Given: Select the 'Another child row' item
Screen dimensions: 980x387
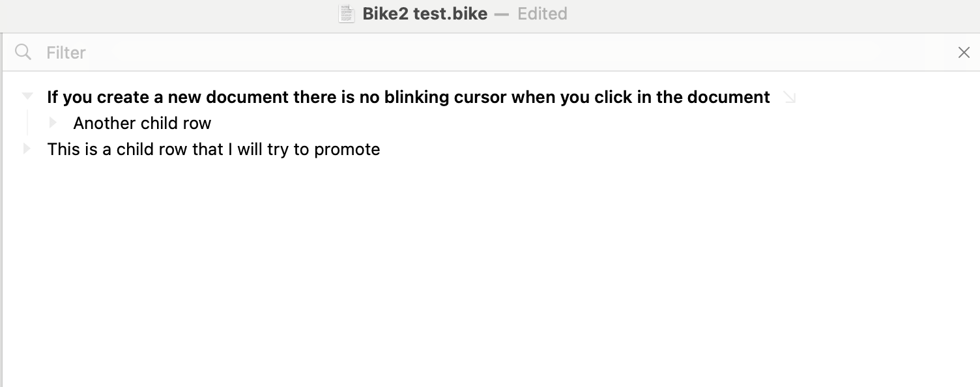Looking at the screenshot, I should coord(142,123).
